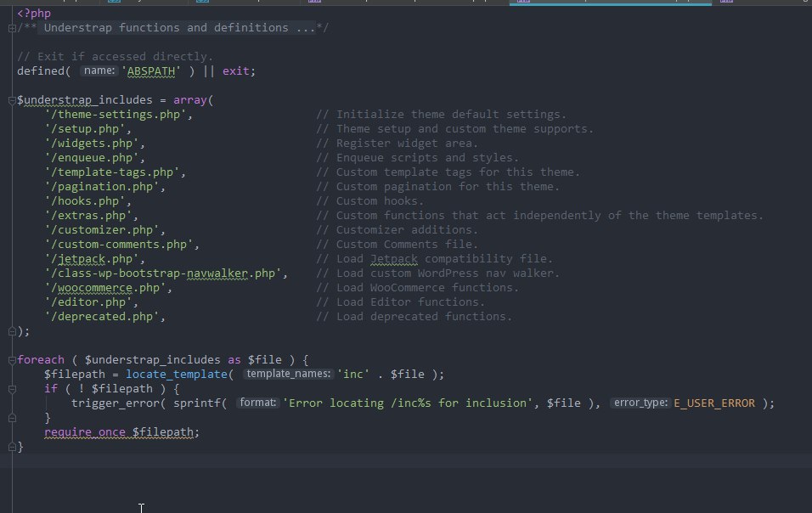Click the '/woocommerce.php' string
812x513 pixels.
tap(105, 288)
